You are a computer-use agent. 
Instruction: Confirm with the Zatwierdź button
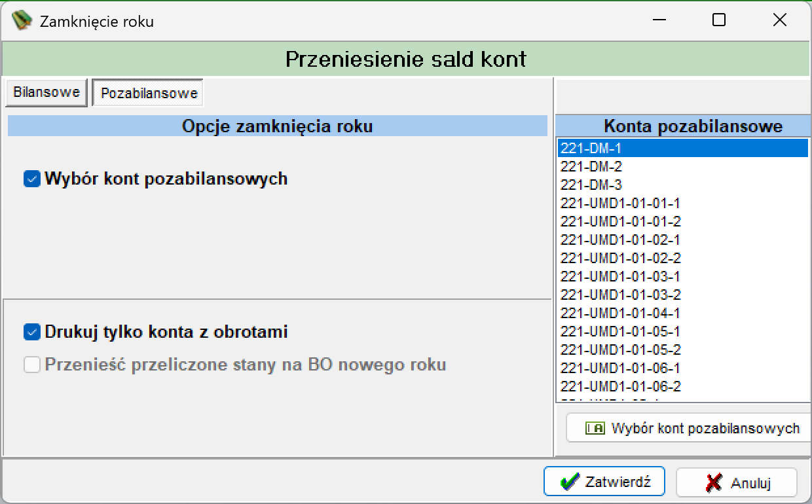(604, 482)
